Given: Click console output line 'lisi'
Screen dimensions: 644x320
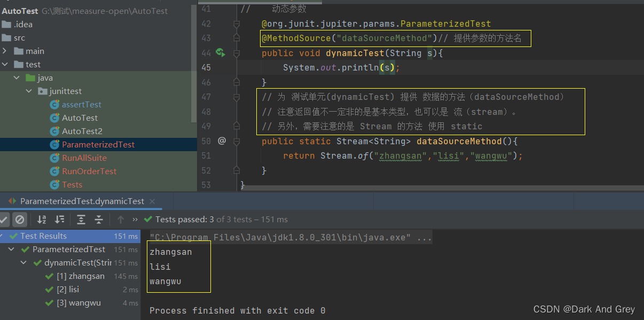Looking at the screenshot, I should 160,267.
